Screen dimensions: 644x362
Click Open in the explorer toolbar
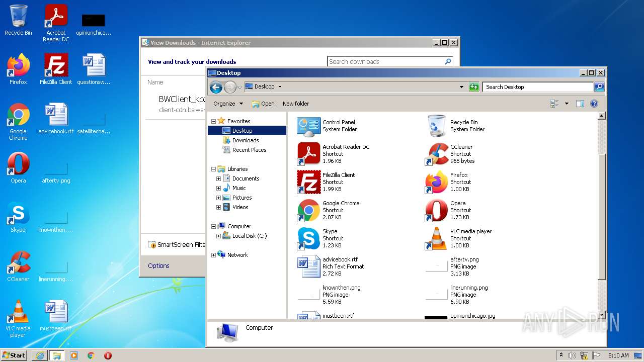coord(263,104)
